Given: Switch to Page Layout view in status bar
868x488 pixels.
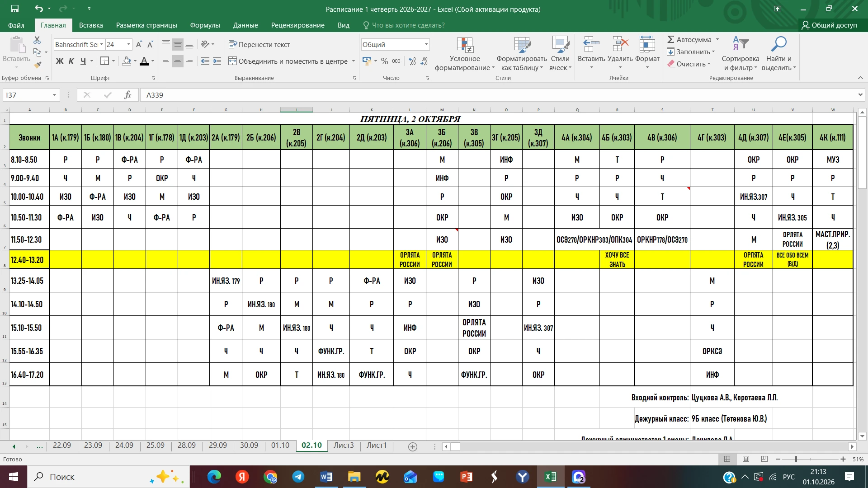Looking at the screenshot, I should click(746, 459).
